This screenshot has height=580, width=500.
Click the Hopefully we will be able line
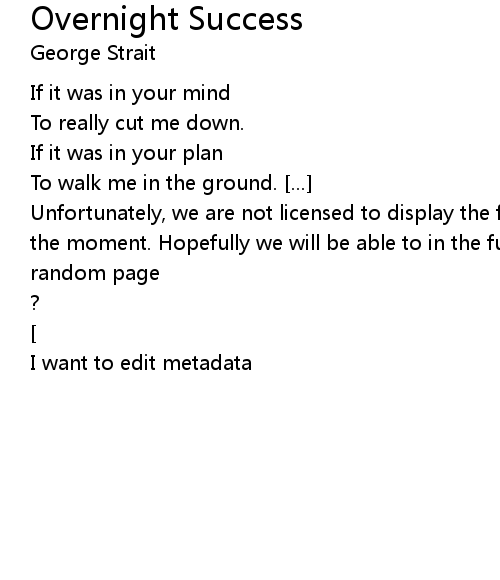coord(329,243)
